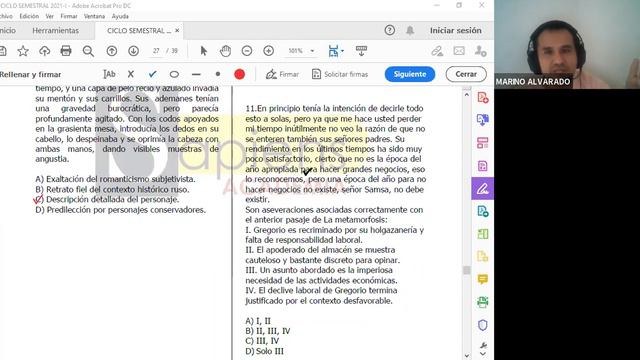640x360 pixels.
Task: Click Solicitar firmas button
Action: click(340, 74)
